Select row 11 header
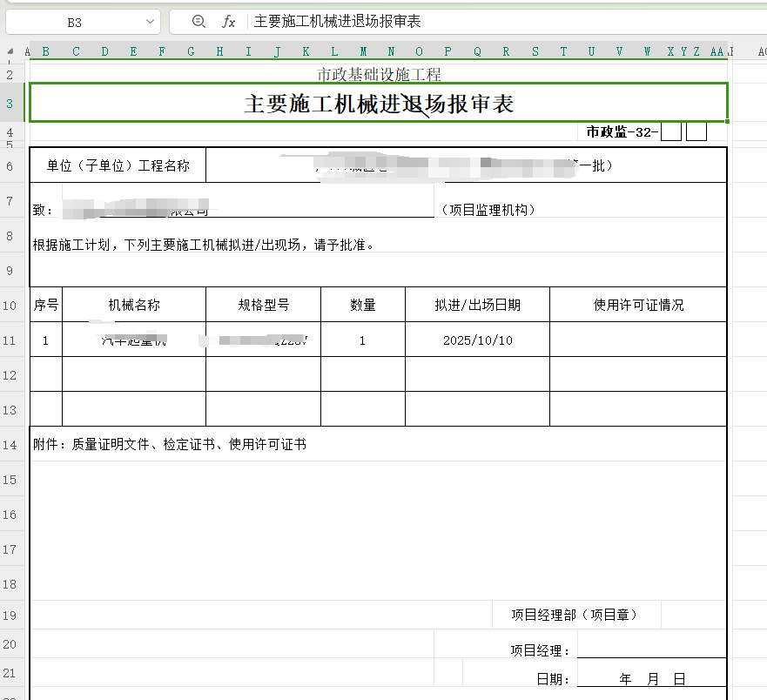Screen dimensions: 767x700 [10, 340]
